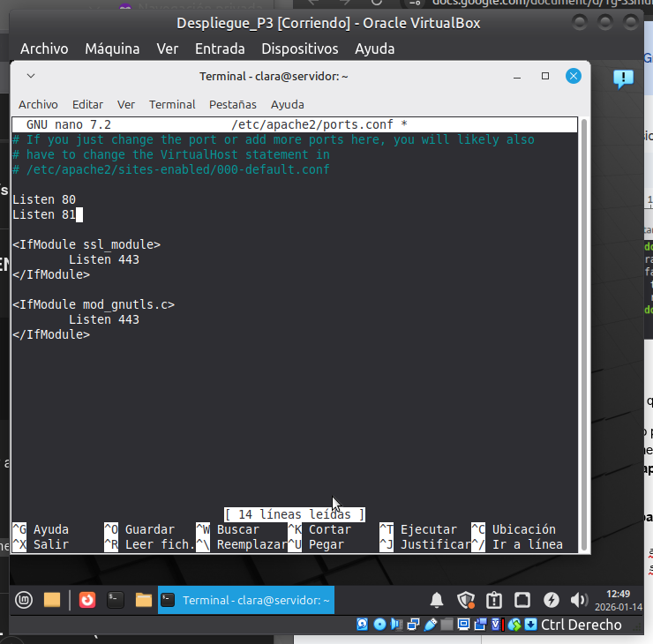Open the terminal launcher in the panel
This screenshot has height=644, width=653.
click(115, 600)
